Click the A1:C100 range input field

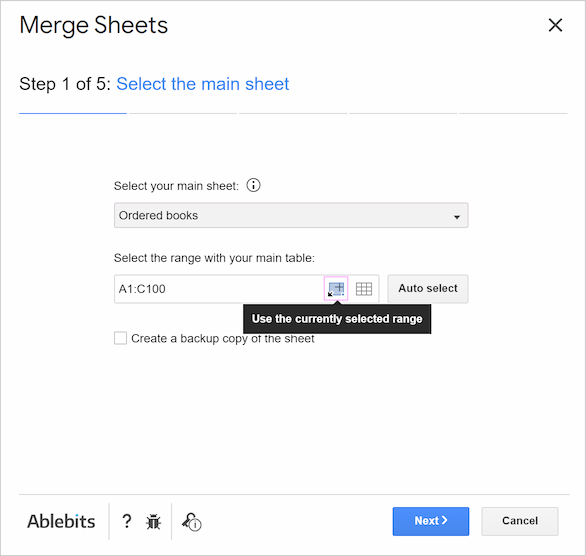[x=219, y=289]
